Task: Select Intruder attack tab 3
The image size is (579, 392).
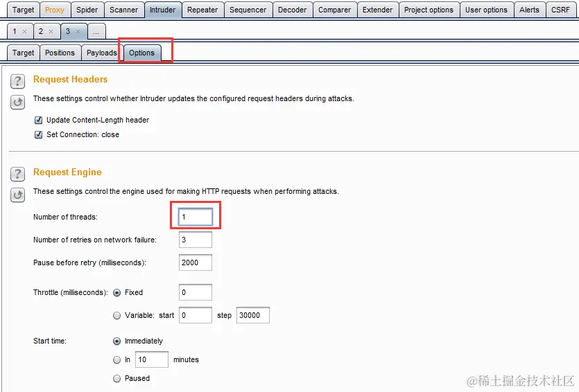Action: (x=68, y=31)
